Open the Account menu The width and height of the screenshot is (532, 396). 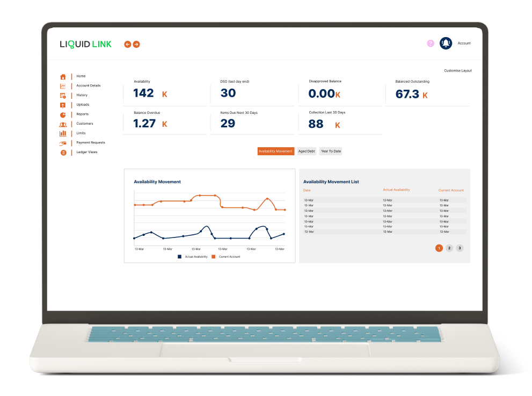click(464, 43)
